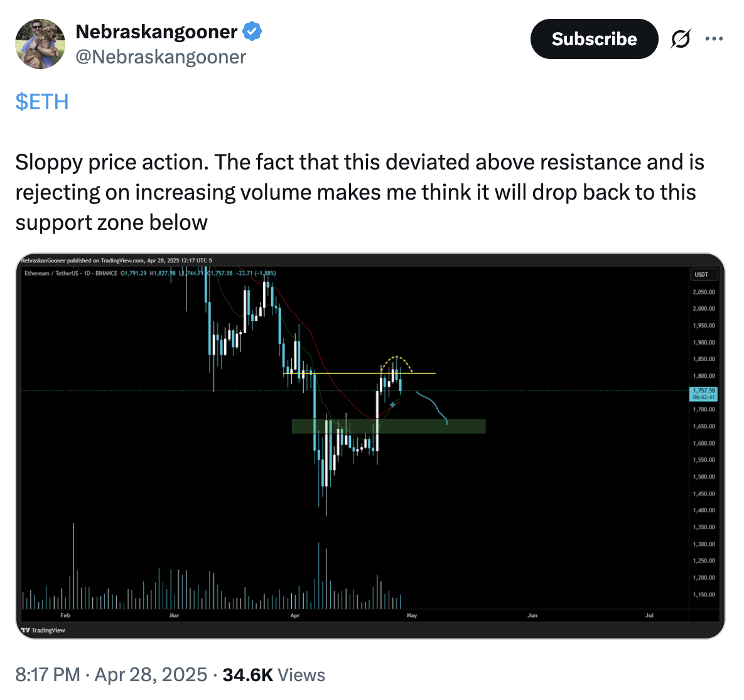
Task: Click the USDT currency label on chart
Action: coord(701,274)
